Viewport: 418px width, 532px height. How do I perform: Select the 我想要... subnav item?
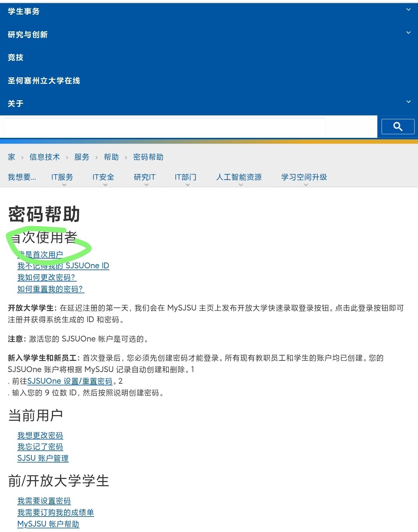(x=22, y=177)
